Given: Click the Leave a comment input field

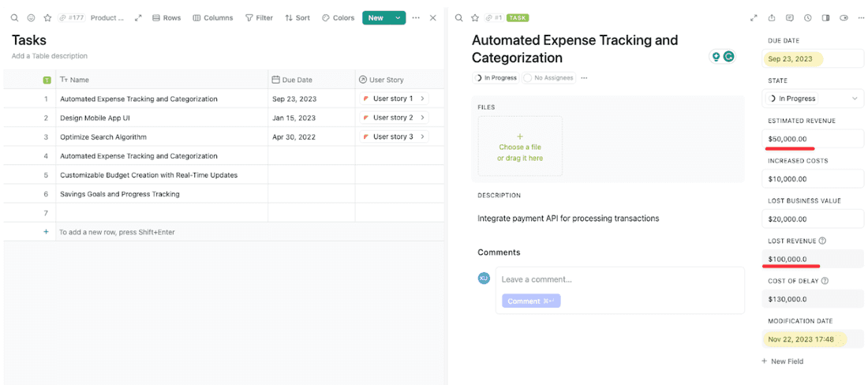Looking at the screenshot, I should [x=619, y=279].
